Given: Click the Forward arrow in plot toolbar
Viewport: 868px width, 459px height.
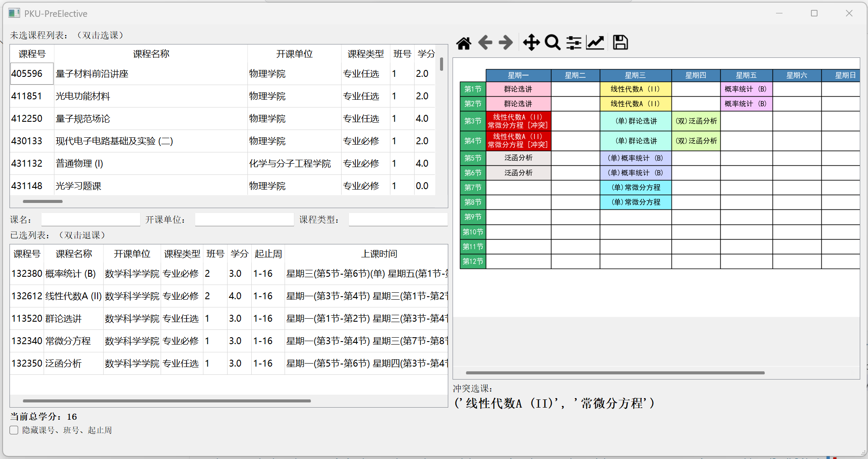Looking at the screenshot, I should (506, 43).
